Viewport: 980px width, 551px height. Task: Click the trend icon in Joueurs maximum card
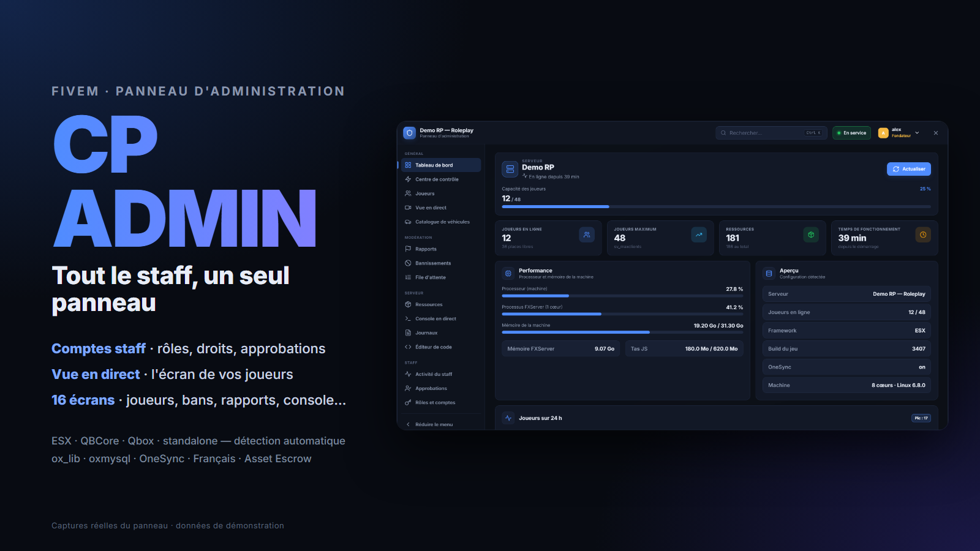coord(699,234)
